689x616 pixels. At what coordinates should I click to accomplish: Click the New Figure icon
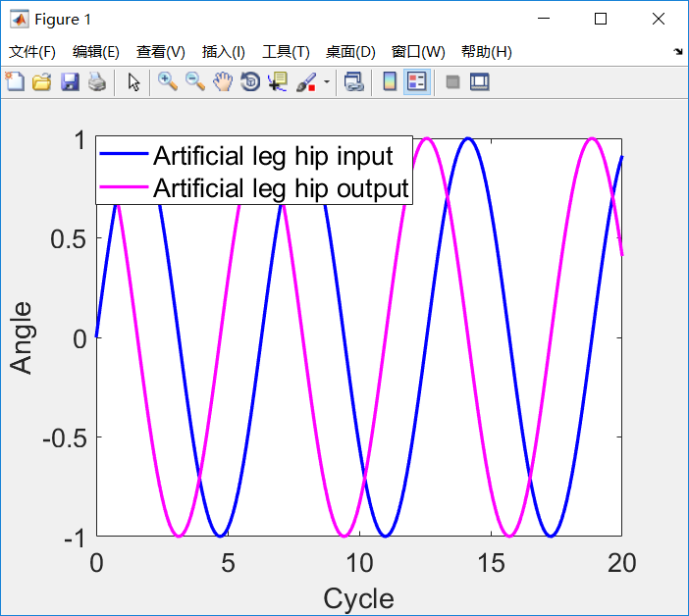click(x=15, y=81)
